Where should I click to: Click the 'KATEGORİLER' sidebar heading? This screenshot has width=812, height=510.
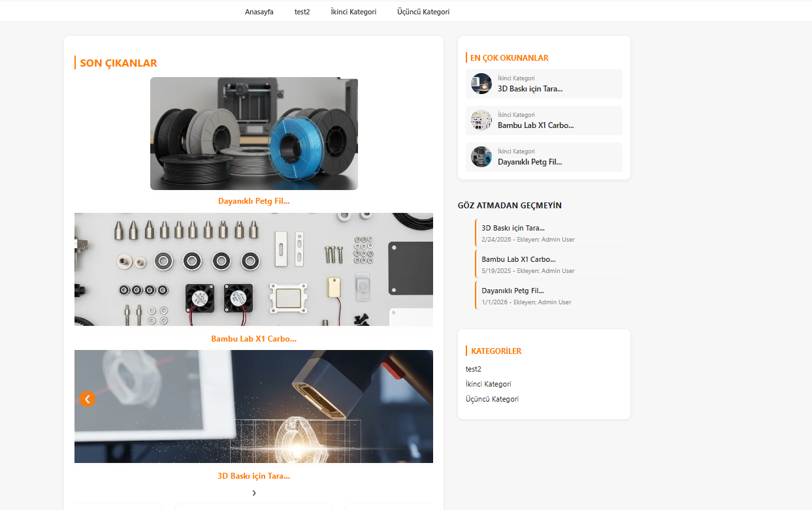click(x=496, y=351)
